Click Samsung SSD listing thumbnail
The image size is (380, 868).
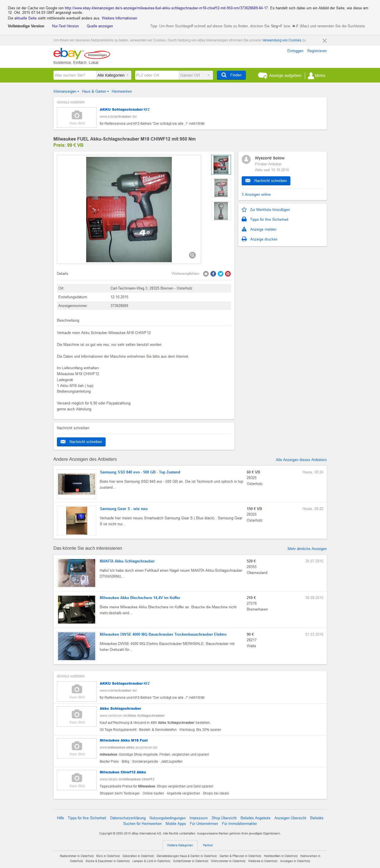(76, 484)
